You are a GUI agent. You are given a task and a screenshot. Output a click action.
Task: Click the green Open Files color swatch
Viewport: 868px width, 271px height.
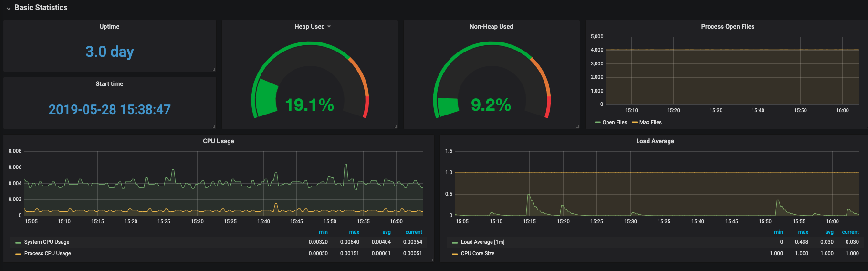[x=597, y=123]
